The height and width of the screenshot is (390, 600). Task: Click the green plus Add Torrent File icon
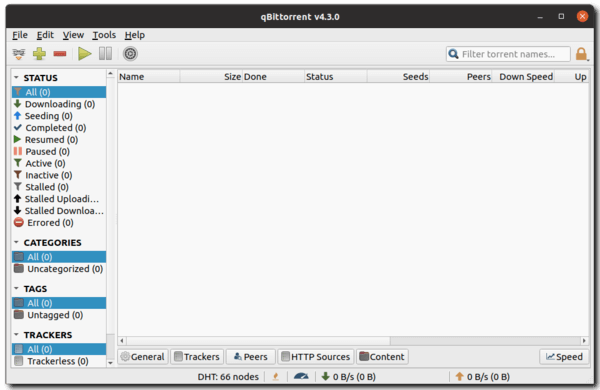[39, 54]
